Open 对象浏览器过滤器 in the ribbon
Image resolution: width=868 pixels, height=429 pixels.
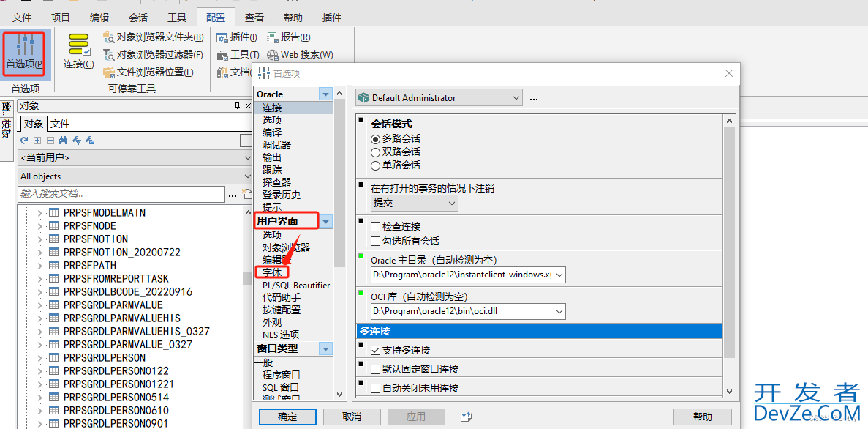pyautogui.click(x=154, y=55)
